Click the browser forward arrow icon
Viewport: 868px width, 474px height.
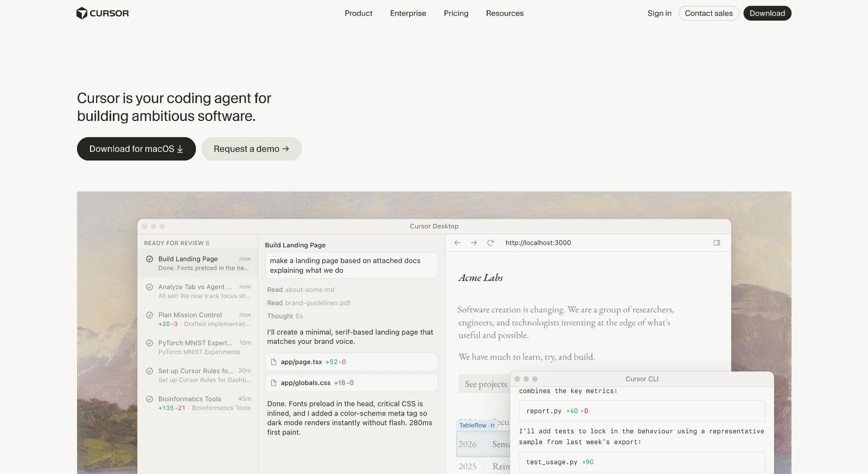tap(474, 243)
